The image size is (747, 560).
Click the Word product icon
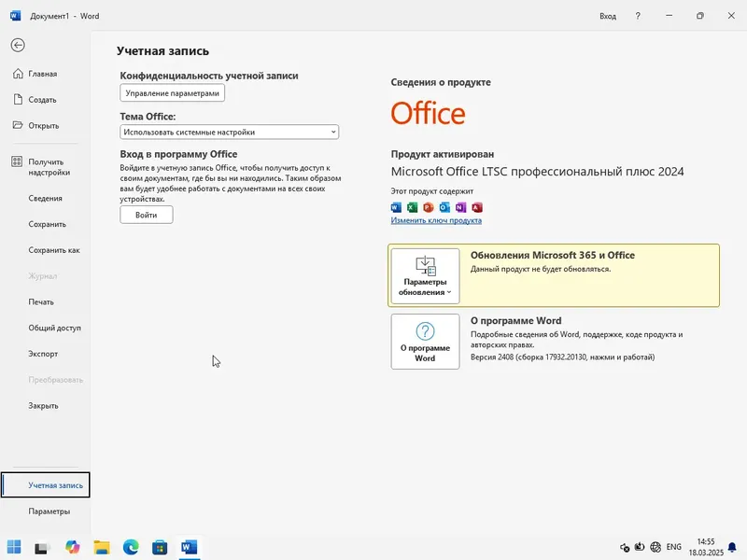[397, 207]
